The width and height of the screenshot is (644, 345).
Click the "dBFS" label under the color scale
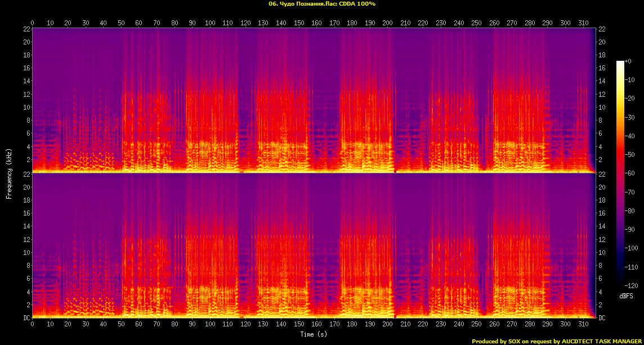pyautogui.click(x=625, y=296)
